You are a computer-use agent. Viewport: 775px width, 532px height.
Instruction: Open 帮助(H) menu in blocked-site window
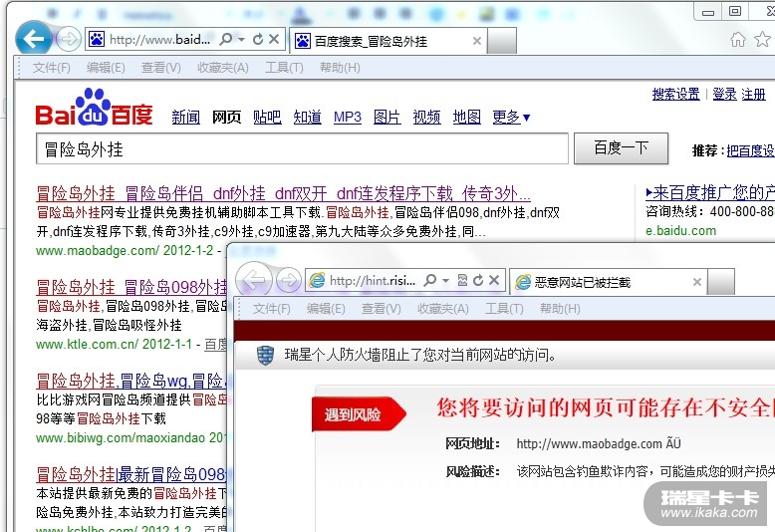click(x=560, y=309)
